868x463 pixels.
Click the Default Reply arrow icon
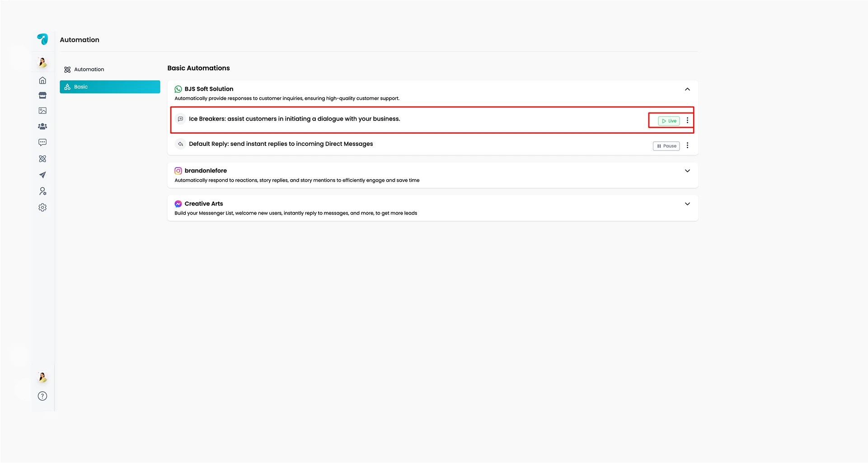click(x=180, y=144)
